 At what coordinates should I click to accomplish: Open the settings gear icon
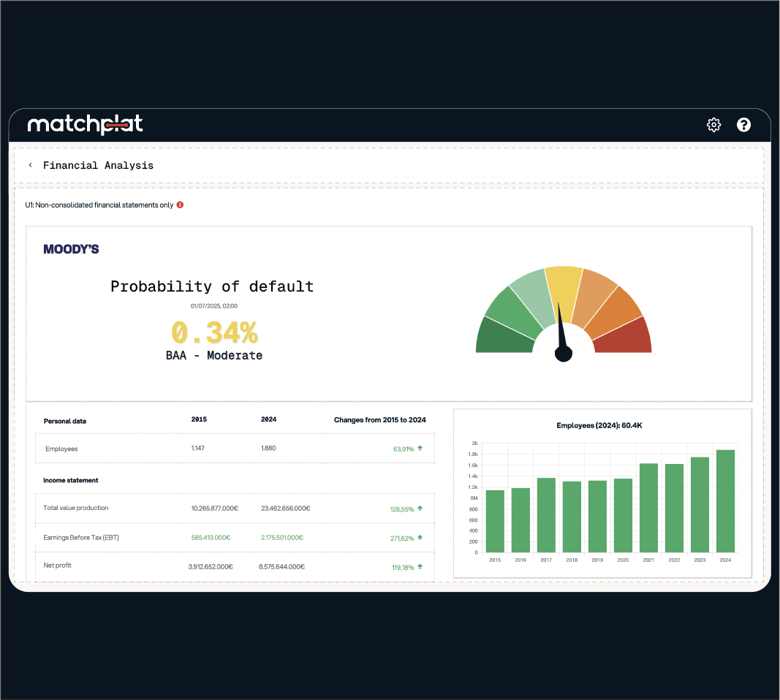[713, 125]
